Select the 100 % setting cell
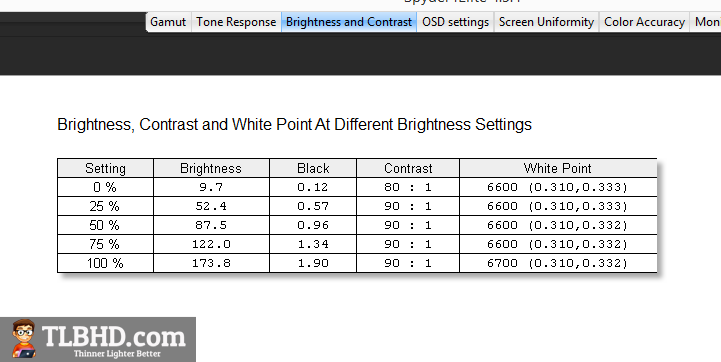The height and width of the screenshot is (362, 721). tap(105, 263)
